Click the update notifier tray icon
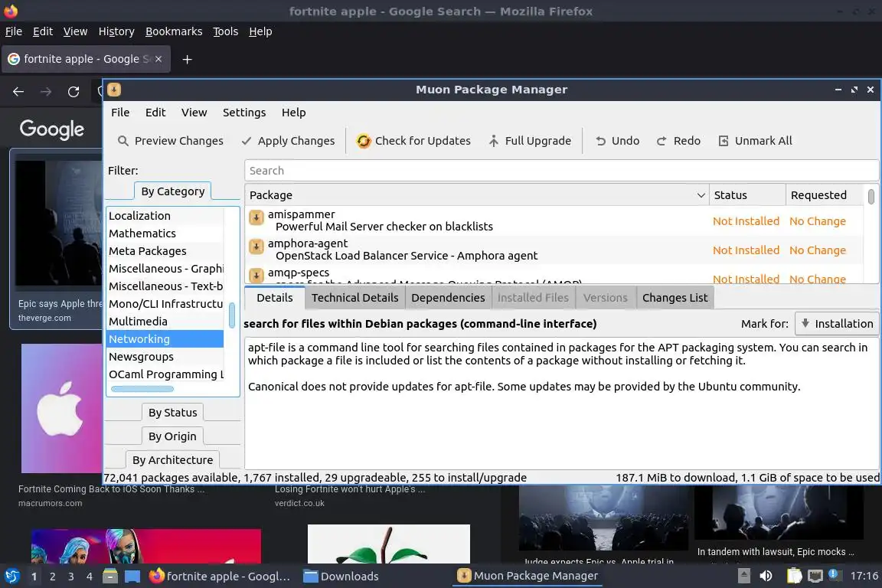Image resolution: width=882 pixels, height=588 pixels. [835, 574]
